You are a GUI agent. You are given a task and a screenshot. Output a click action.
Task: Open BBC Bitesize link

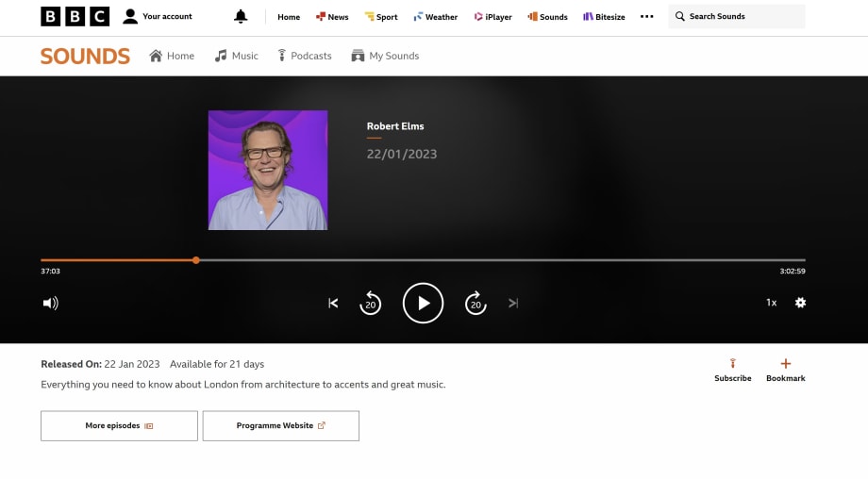pos(604,17)
